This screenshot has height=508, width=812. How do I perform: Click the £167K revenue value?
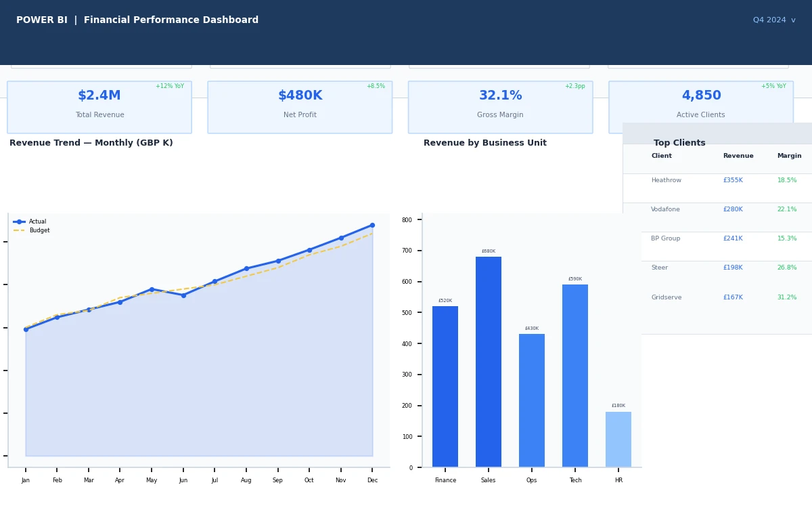pyautogui.click(x=733, y=297)
